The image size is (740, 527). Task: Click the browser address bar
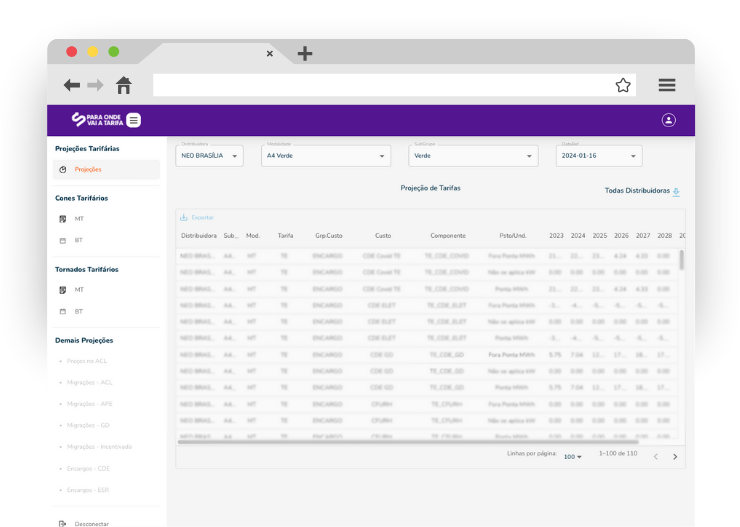(380, 85)
